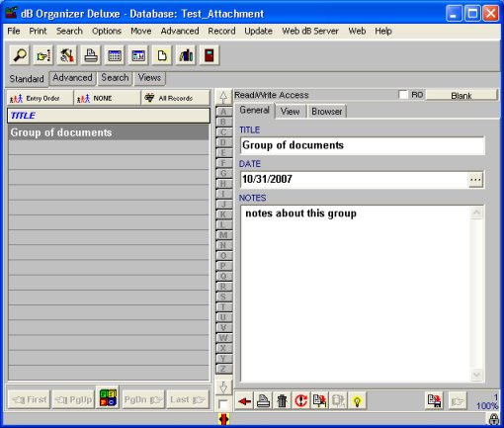
Task: Click the printer icon in top toolbar
Action: point(91,55)
